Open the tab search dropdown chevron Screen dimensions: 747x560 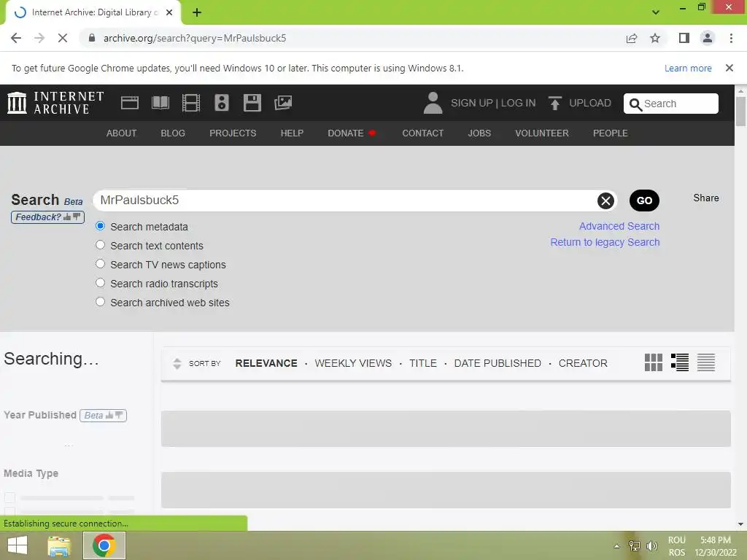tap(656, 12)
